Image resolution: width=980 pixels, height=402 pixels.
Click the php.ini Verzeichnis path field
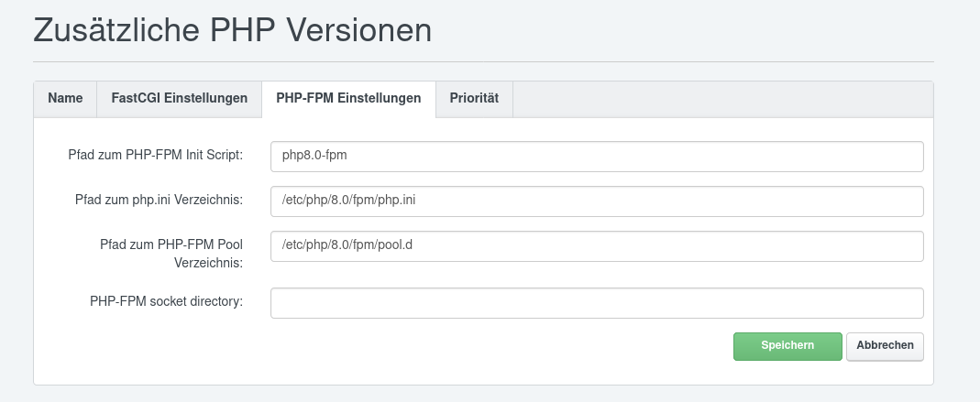pyautogui.click(x=596, y=201)
